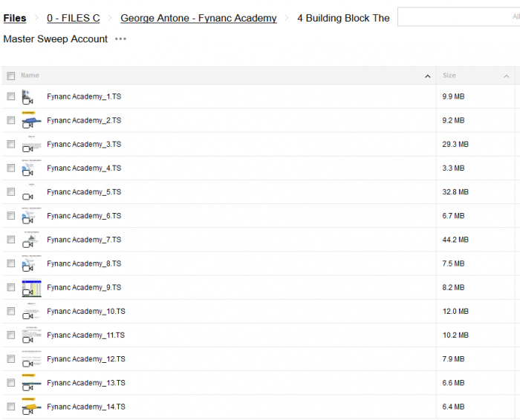Viewport: 520px width, 420px height.
Task: Navigate to George Antone - Fynanc Academy folder
Action: pyautogui.click(x=198, y=18)
